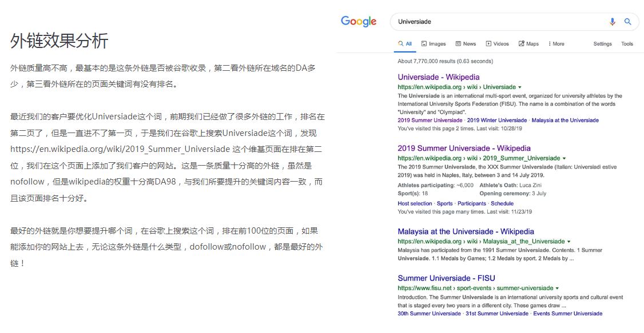Click the Athletes participating: ~6,000 text
644x333 pixels.
[435, 186]
